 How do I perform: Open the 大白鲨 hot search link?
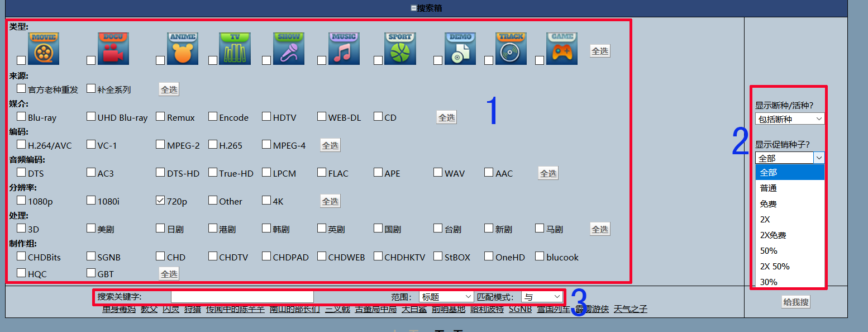pyautogui.click(x=414, y=309)
